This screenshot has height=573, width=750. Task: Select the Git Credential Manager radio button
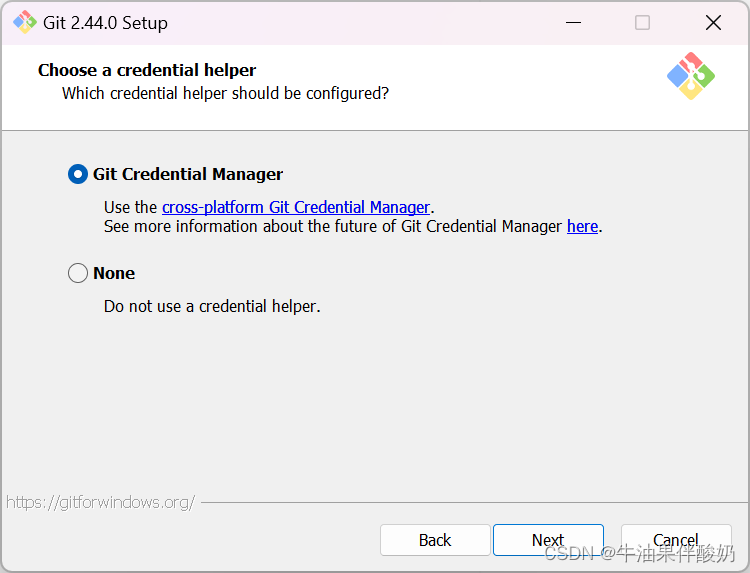pos(78,174)
